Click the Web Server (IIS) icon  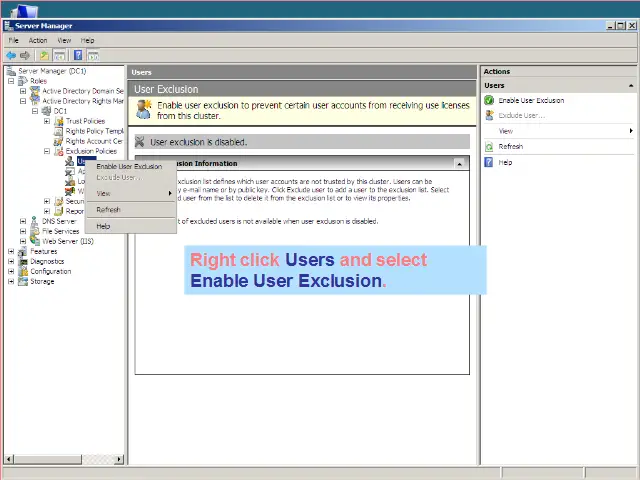[35, 241]
